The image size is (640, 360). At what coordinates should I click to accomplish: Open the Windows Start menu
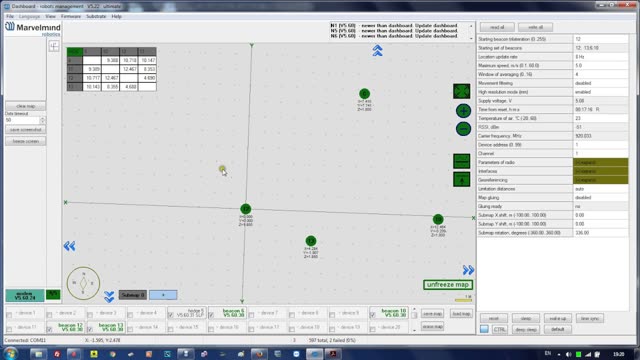coord(10,353)
